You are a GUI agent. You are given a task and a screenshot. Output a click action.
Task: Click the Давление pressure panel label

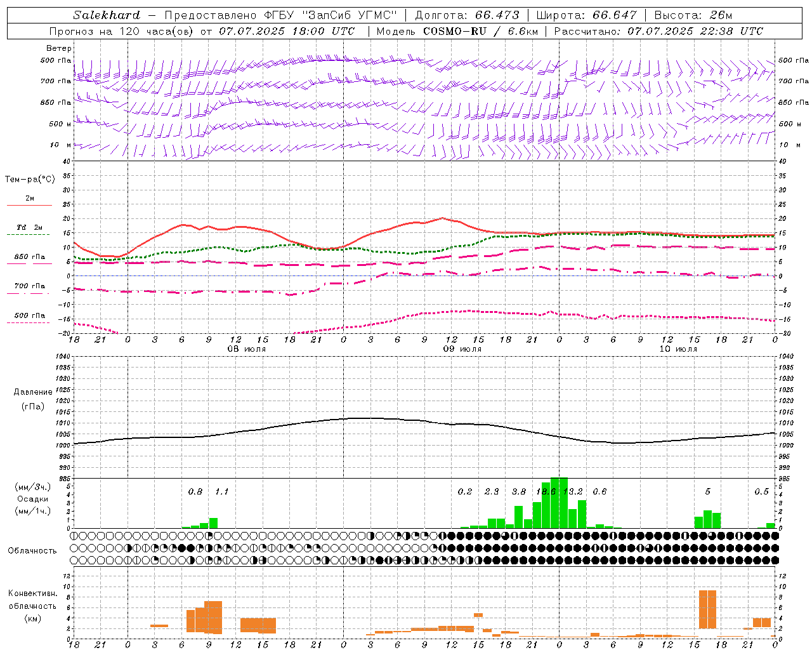[x=32, y=392]
